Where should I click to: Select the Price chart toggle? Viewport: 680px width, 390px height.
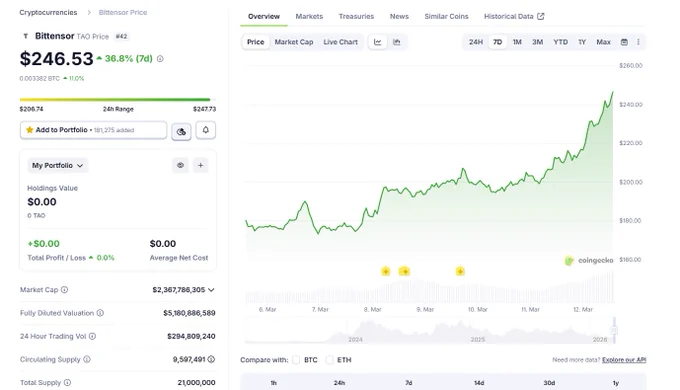(x=255, y=42)
